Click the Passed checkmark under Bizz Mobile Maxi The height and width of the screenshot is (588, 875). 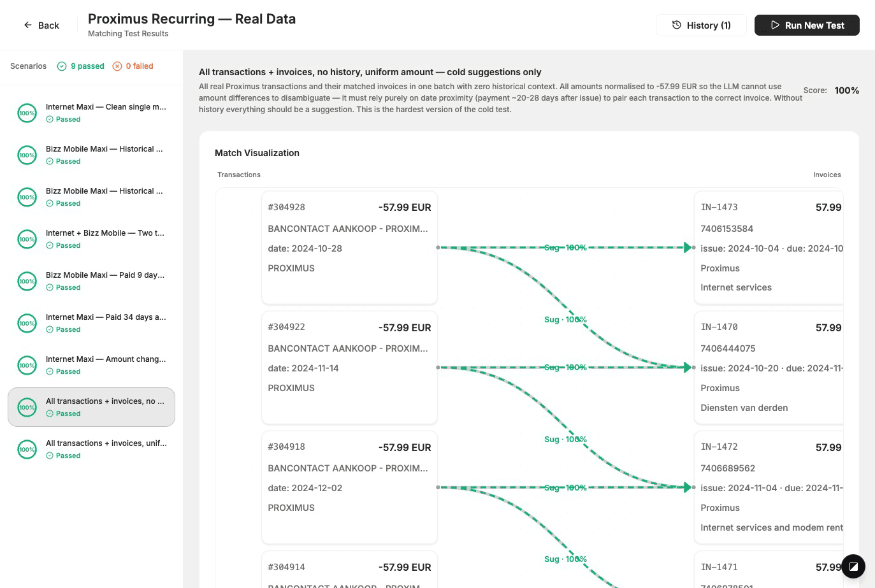pos(50,161)
